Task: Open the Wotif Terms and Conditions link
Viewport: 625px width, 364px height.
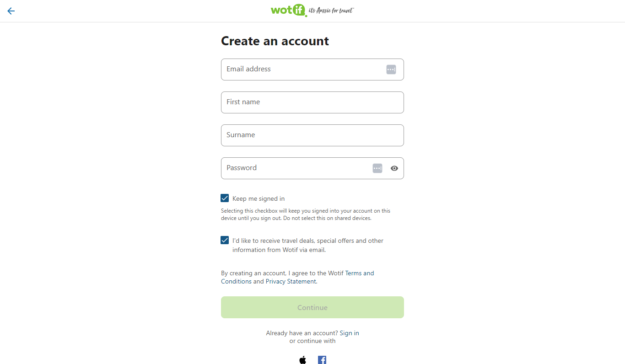Action: (x=297, y=277)
